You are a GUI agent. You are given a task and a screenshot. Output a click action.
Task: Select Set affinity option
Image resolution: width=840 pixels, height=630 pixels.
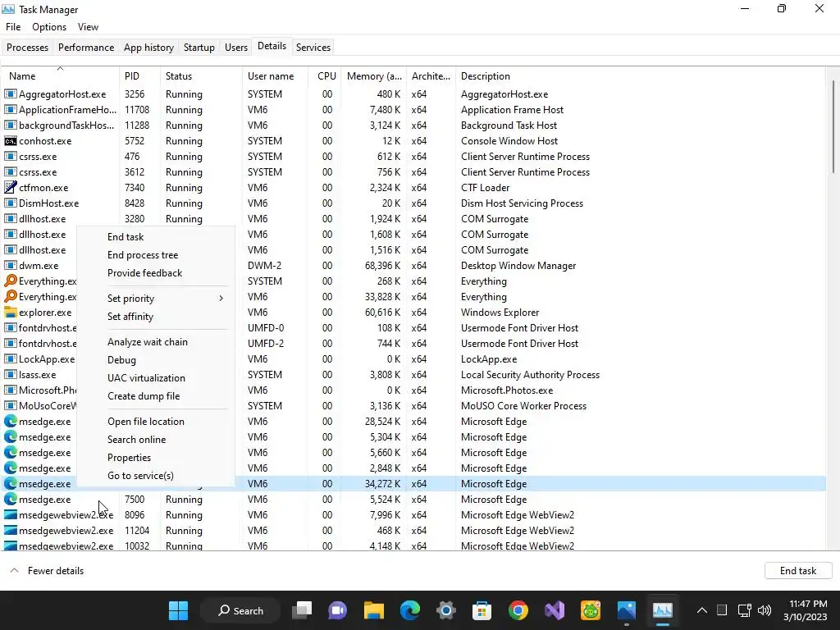click(x=155, y=317)
